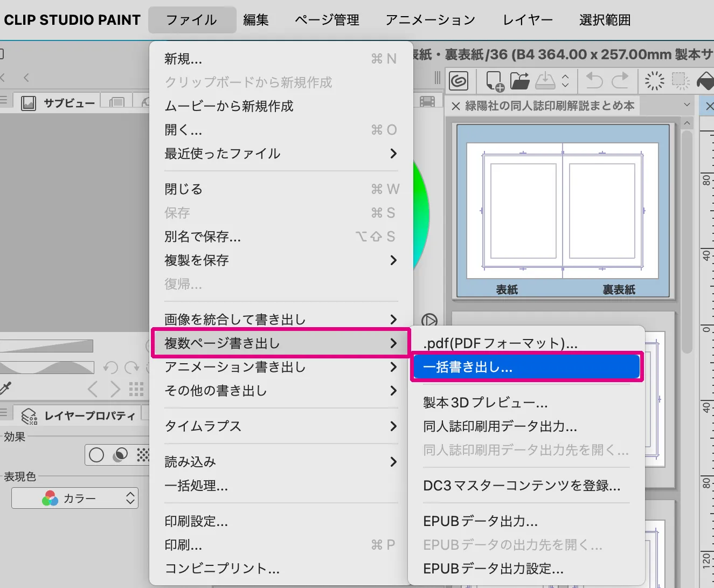Open the Sub View panel menu icon
714x588 pixels.
[x=4, y=100]
